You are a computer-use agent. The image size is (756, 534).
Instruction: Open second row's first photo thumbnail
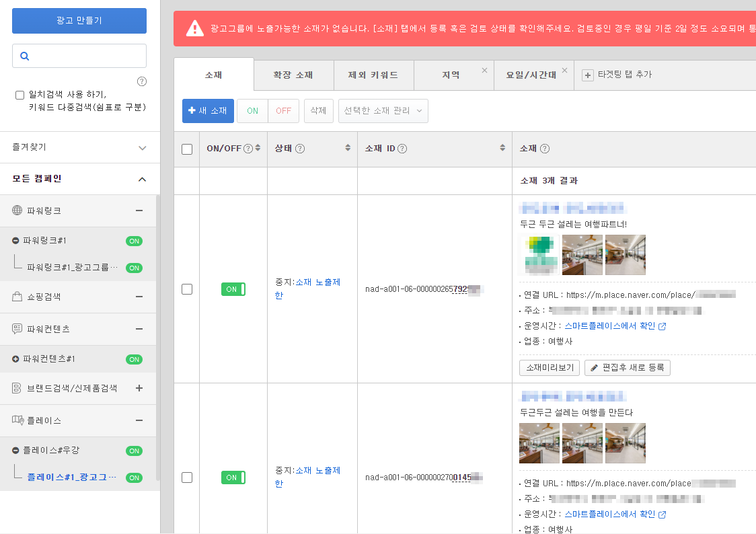[539, 443]
